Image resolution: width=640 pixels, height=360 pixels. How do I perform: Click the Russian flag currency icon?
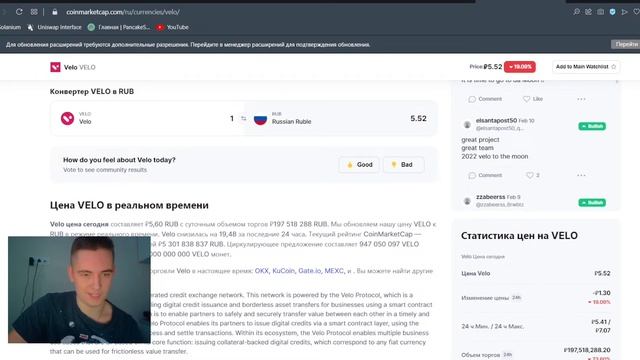pos(260,119)
